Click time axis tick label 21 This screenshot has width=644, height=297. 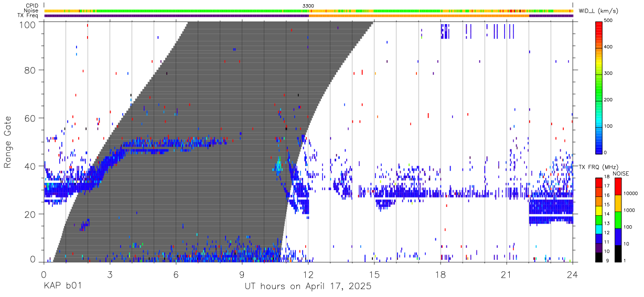[x=507, y=274]
